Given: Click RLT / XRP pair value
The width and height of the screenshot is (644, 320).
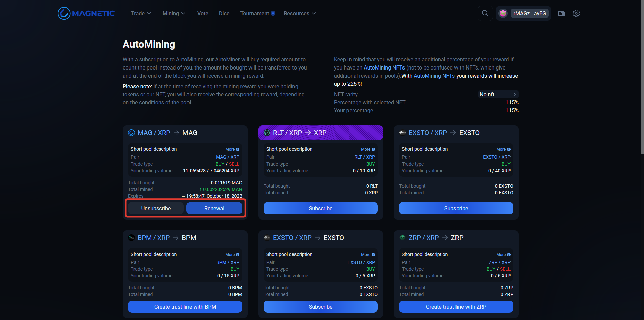Looking at the screenshot, I should coord(365,157).
